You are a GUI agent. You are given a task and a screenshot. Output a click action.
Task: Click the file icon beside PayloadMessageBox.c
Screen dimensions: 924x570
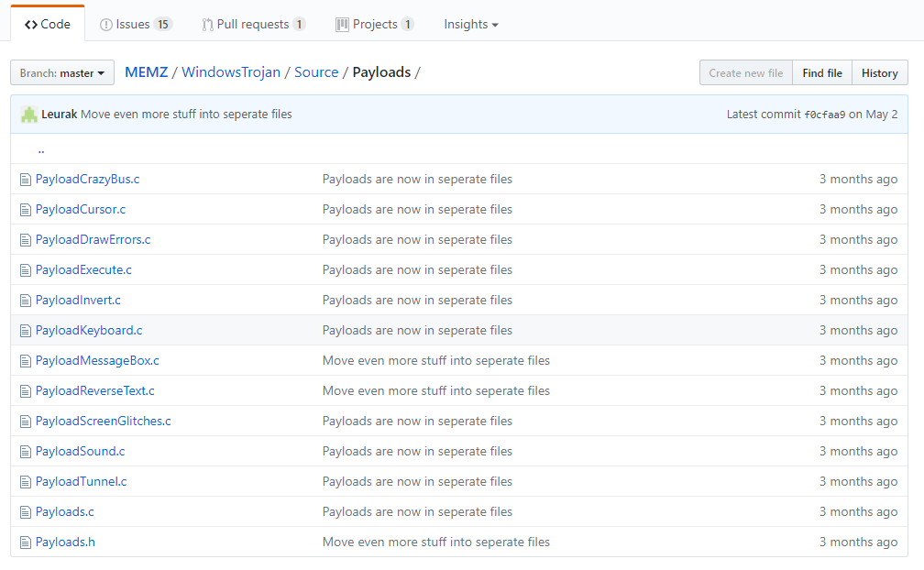click(x=26, y=361)
